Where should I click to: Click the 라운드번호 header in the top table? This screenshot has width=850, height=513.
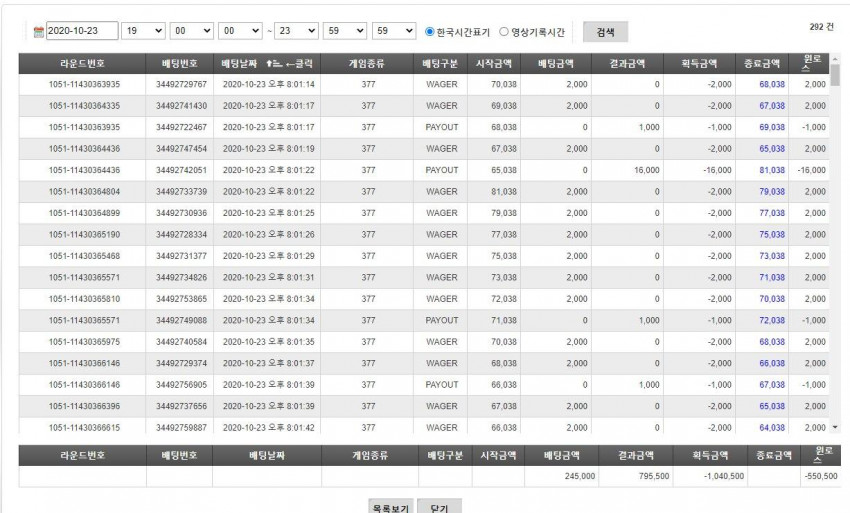82,63
